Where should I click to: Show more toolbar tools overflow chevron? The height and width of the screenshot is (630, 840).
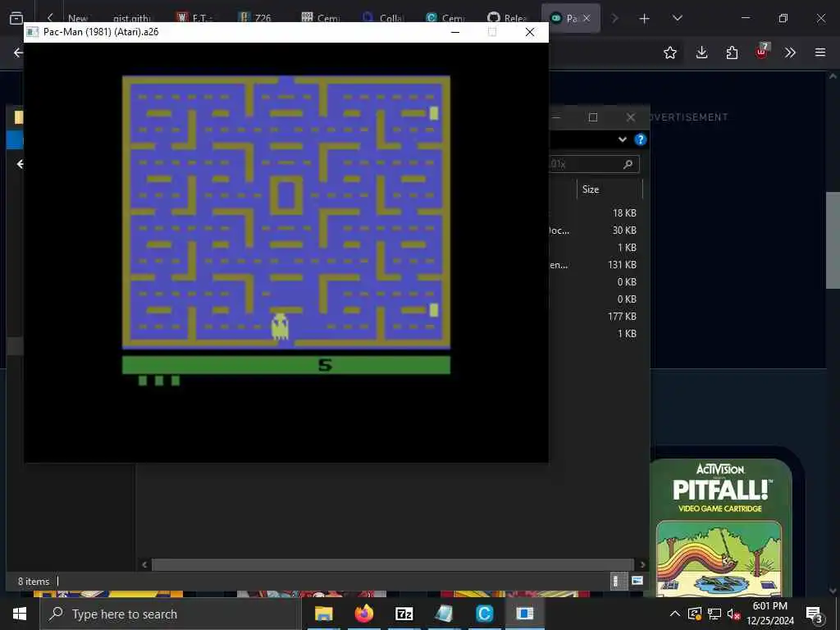pyautogui.click(x=790, y=52)
